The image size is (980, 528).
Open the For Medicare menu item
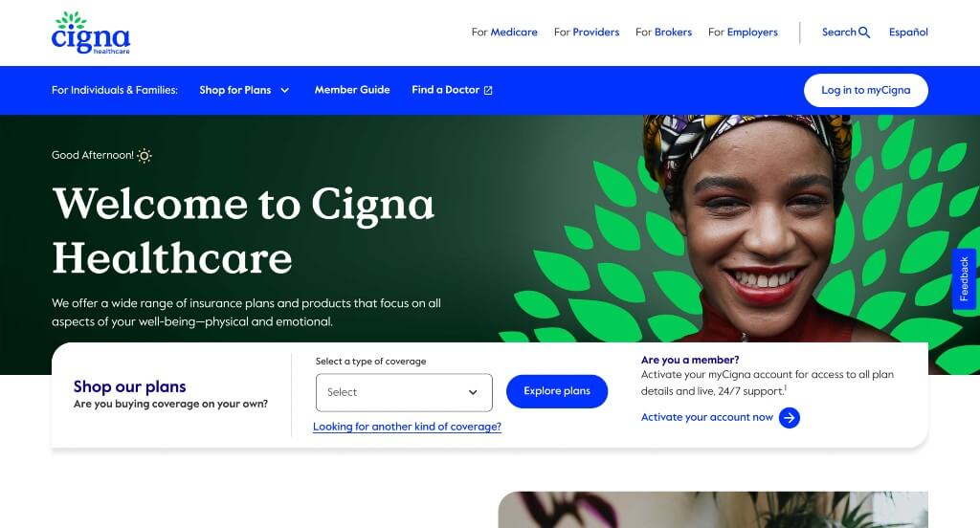point(504,32)
